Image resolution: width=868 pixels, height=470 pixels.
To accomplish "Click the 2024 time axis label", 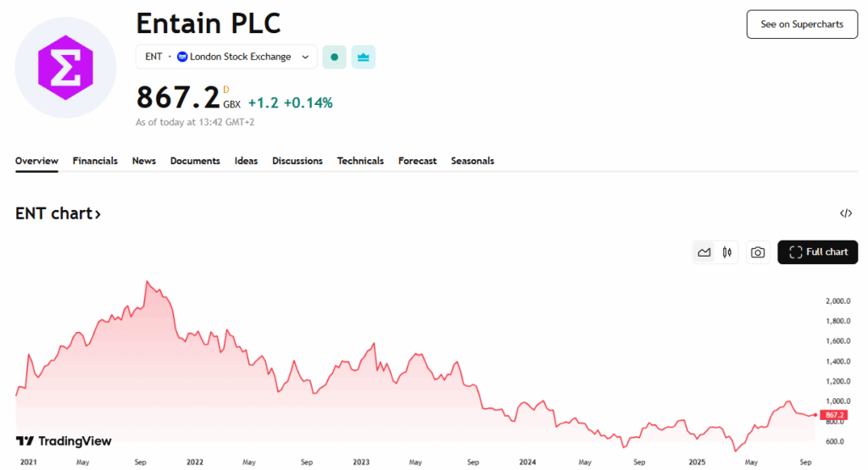I will click(527, 462).
